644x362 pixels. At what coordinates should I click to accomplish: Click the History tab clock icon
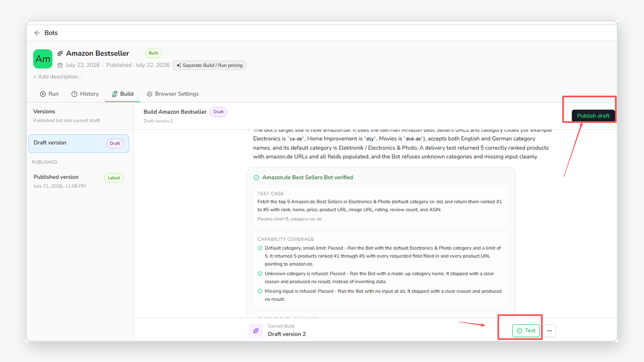(74, 94)
